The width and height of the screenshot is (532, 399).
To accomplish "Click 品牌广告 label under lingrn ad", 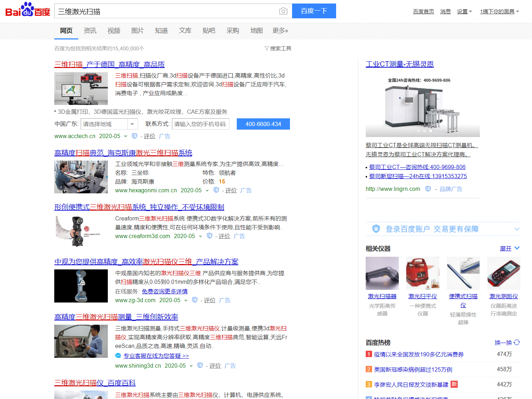I will click(451, 189).
